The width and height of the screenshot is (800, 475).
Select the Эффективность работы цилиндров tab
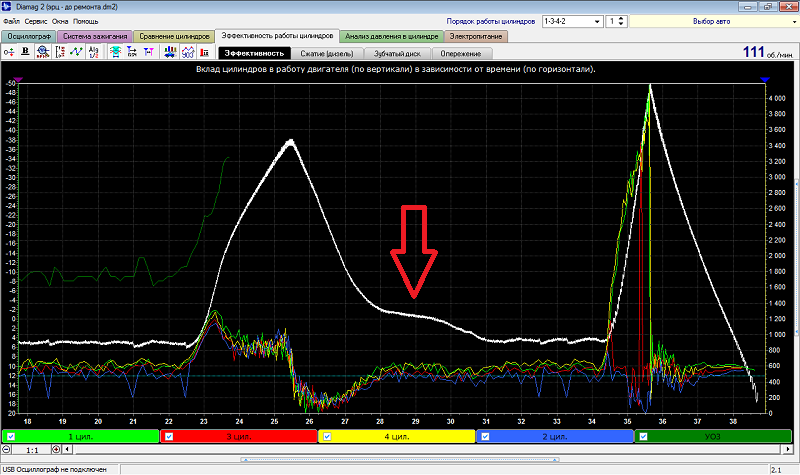pyautogui.click(x=277, y=36)
